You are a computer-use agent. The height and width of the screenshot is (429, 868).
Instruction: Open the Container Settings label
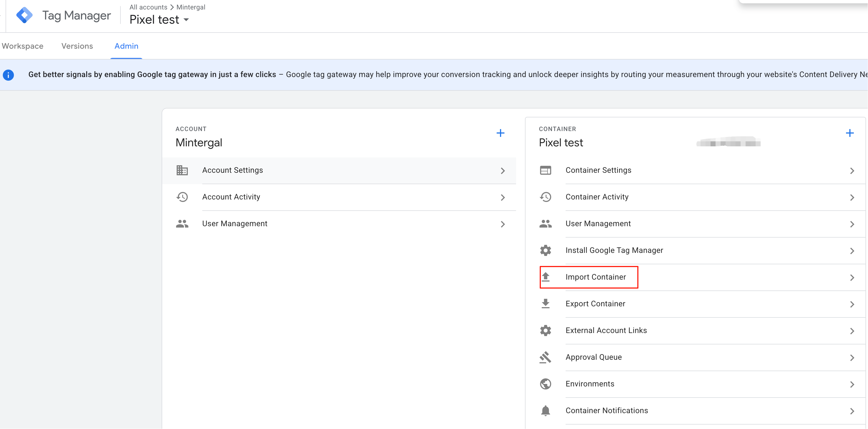click(598, 170)
